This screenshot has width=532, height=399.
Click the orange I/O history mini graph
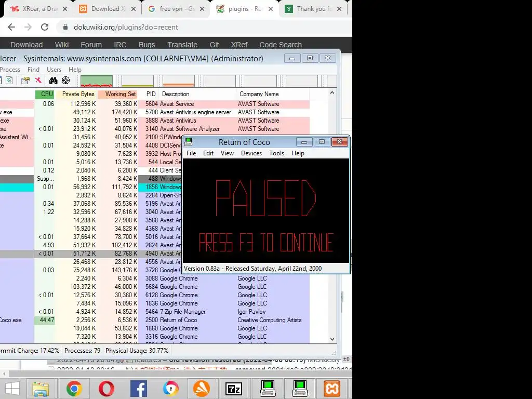click(179, 81)
